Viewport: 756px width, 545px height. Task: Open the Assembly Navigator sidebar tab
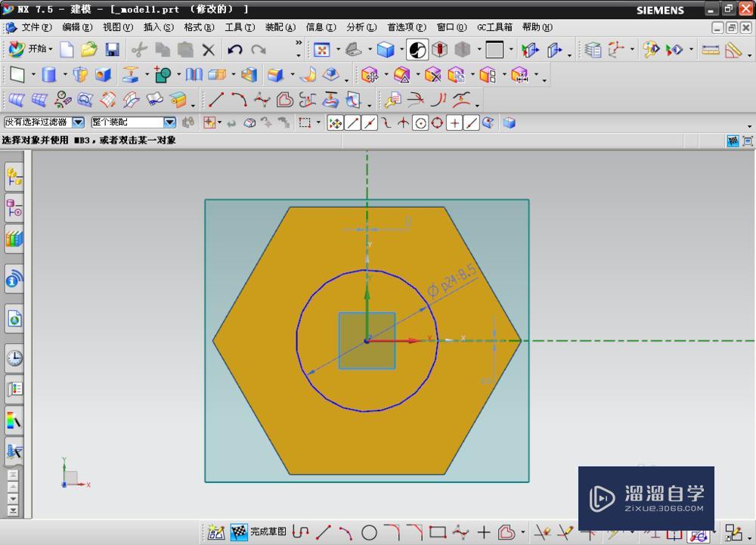(x=14, y=177)
